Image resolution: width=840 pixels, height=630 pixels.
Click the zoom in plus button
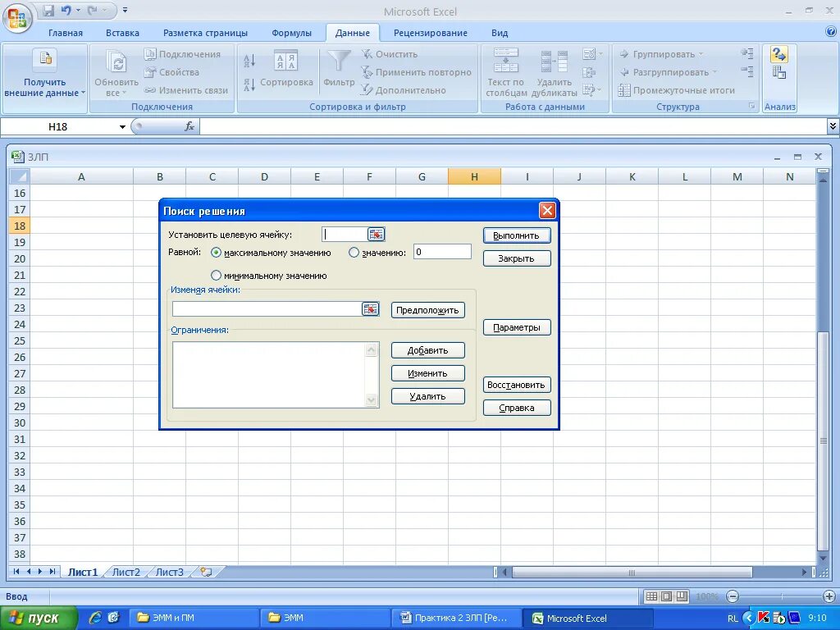pyautogui.click(x=829, y=596)
